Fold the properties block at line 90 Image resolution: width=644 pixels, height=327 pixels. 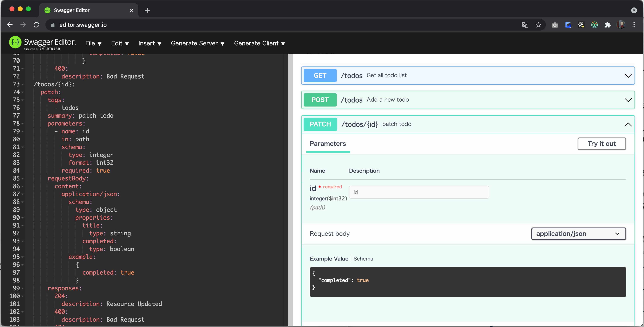tap(22, 218)
